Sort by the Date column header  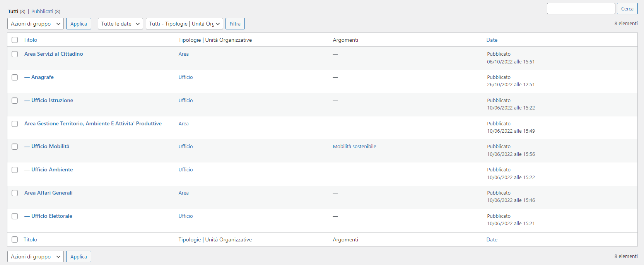coord(492,40)
